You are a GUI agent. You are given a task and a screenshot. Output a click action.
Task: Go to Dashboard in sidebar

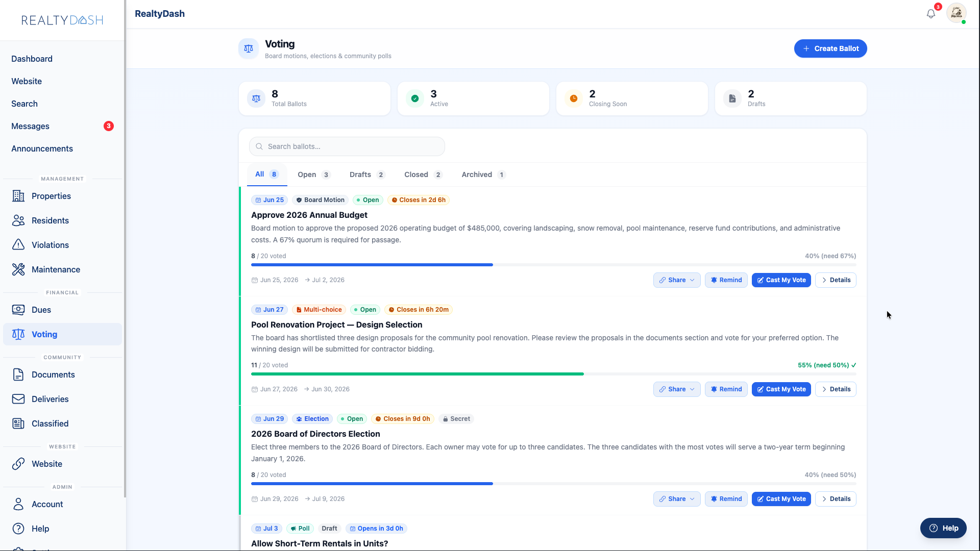click(x=32, y=59)
